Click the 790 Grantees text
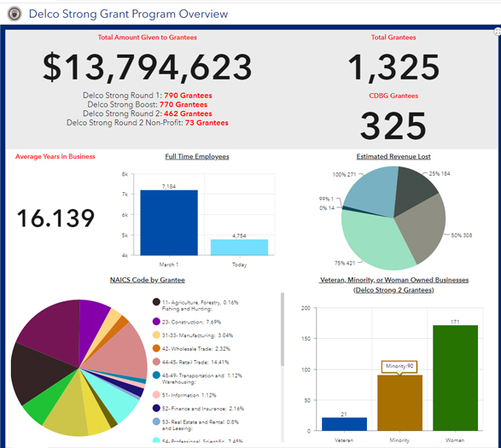The width and height of the screenshot is (501, 448). point(188,96)
